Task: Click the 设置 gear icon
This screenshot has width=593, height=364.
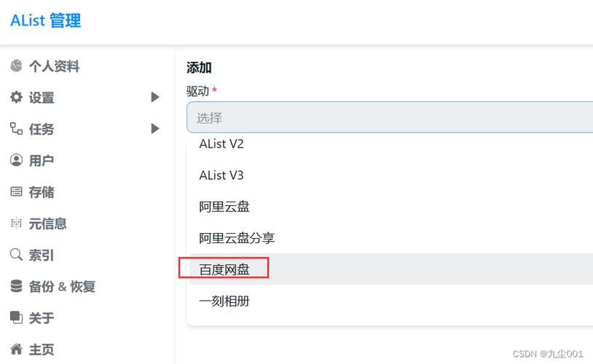Action: click(x=16, y=97)
